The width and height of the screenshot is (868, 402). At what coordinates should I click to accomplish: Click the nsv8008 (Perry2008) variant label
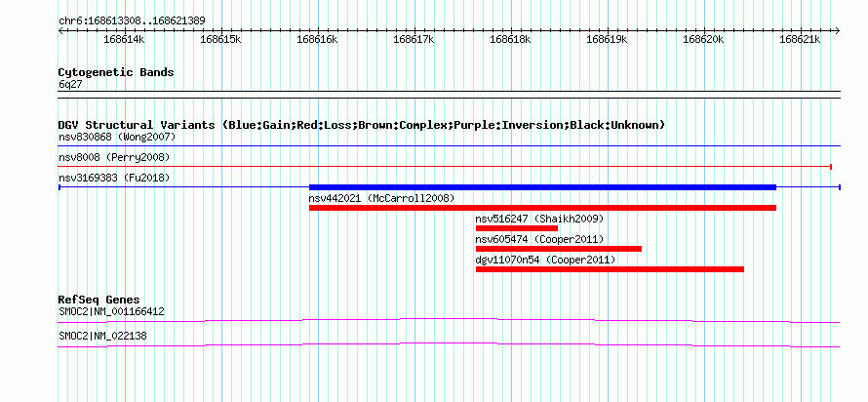coord(114,157)
